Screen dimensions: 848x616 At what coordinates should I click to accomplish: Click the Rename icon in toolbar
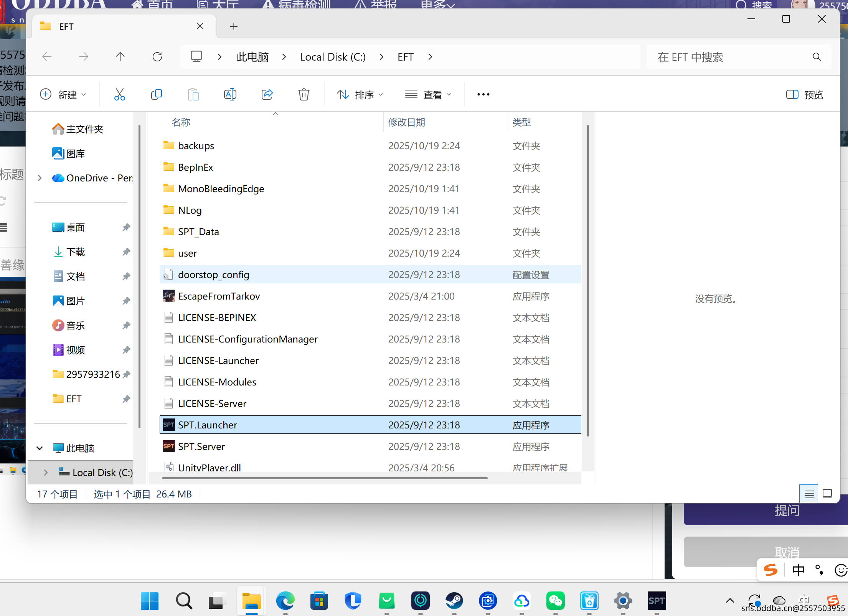(230, 94)
